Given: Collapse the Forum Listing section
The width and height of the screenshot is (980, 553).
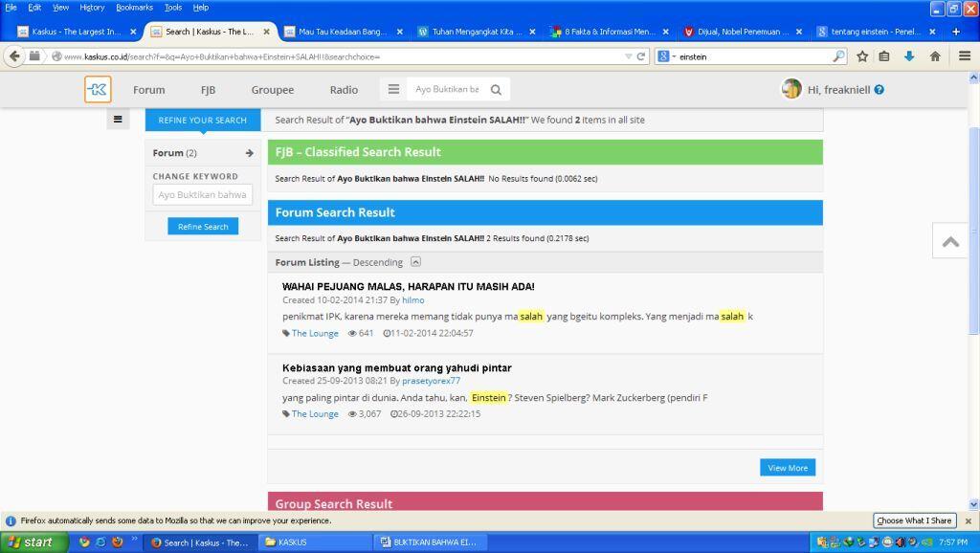Looking at the screenshot, I should pos(415,262).
